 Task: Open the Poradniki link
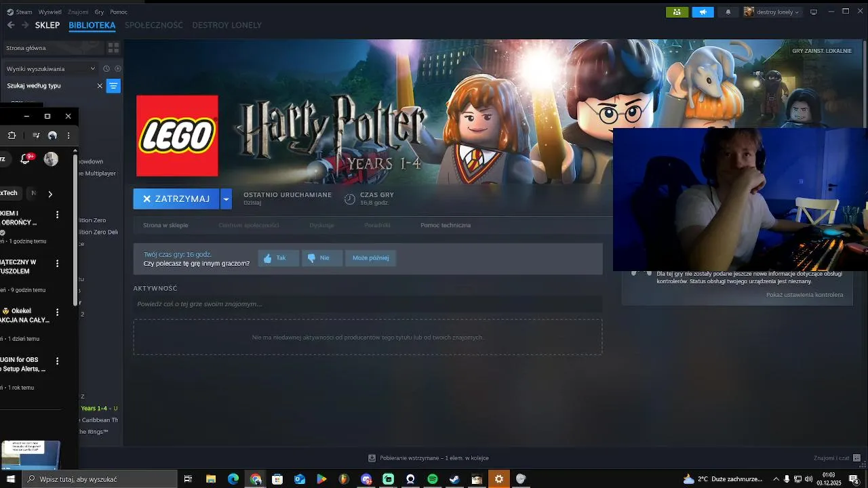[377, 225]
